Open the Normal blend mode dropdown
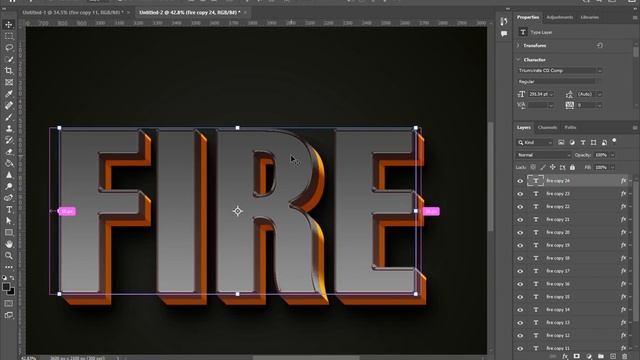 (x=544, y=155)
